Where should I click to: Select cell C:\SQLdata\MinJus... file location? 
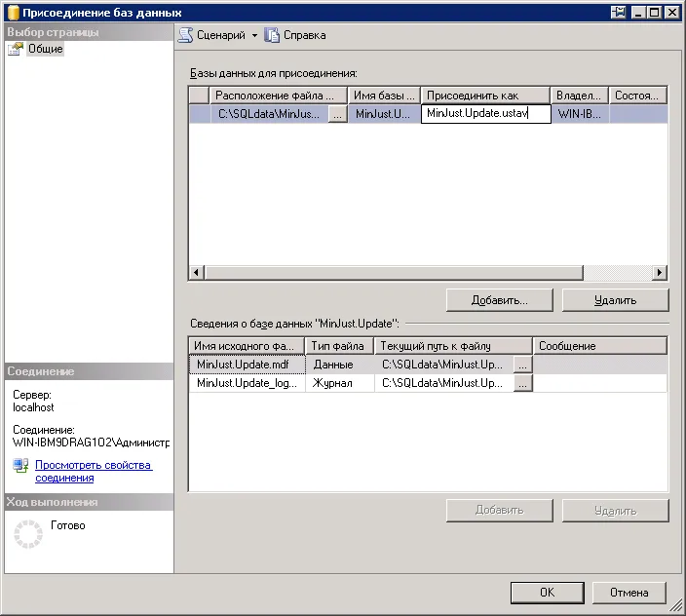pos(269,114)
